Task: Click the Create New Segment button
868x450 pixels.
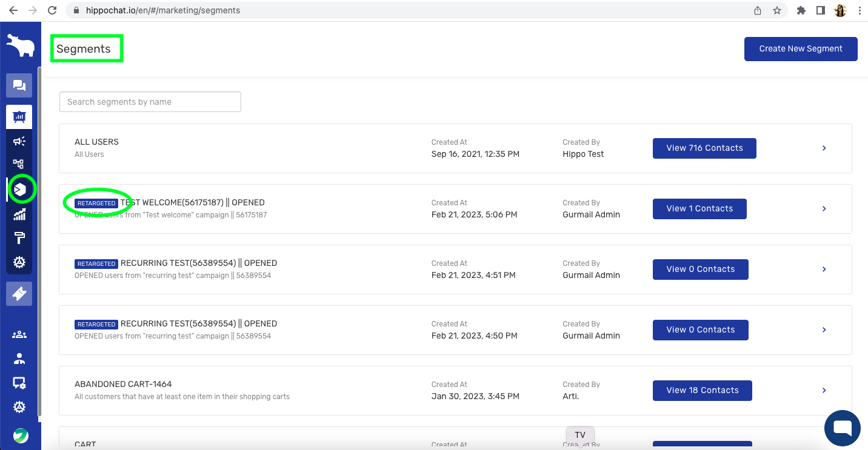Action: [x=800, y=49]
